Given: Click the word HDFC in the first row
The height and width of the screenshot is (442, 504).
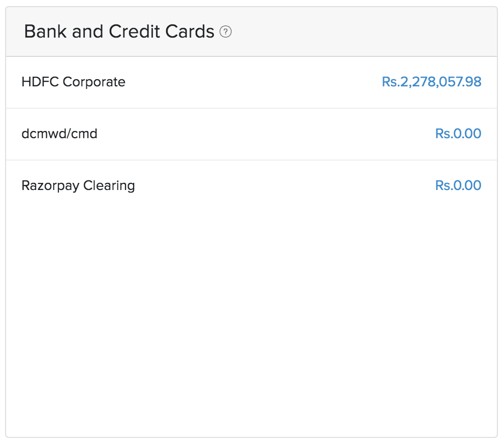Looking at the screenshot, I should [x=40, y=82].
